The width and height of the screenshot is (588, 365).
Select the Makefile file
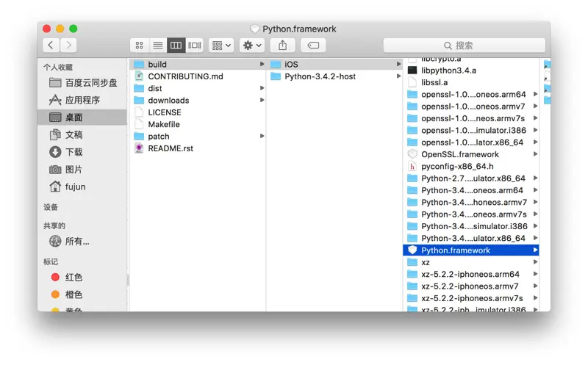click(198, 124)
